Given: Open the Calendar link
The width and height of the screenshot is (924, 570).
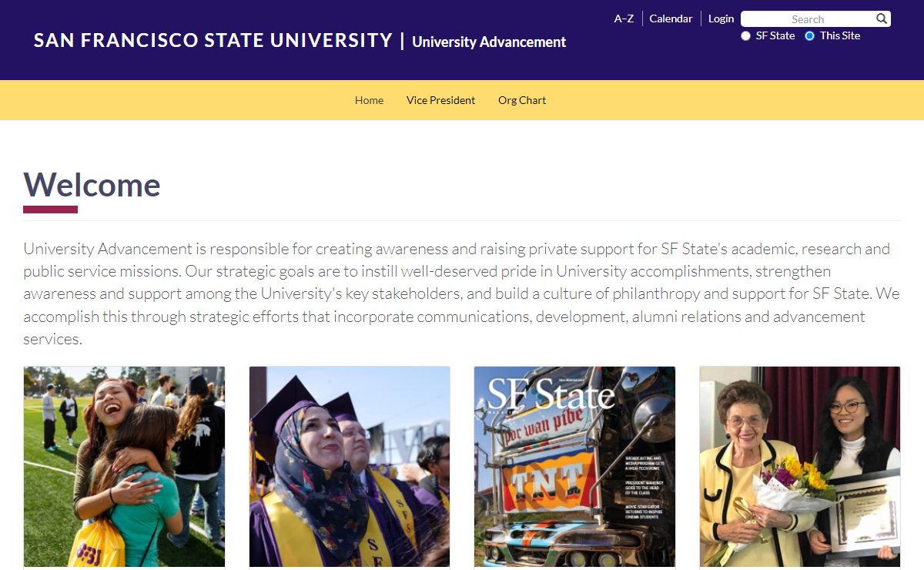Looking at the screenshot, I should click(671, 18).
